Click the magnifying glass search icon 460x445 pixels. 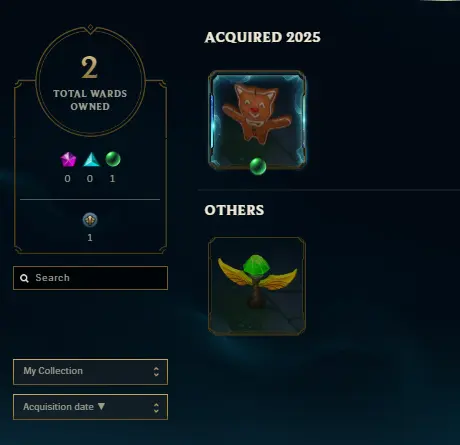(24, 278)
